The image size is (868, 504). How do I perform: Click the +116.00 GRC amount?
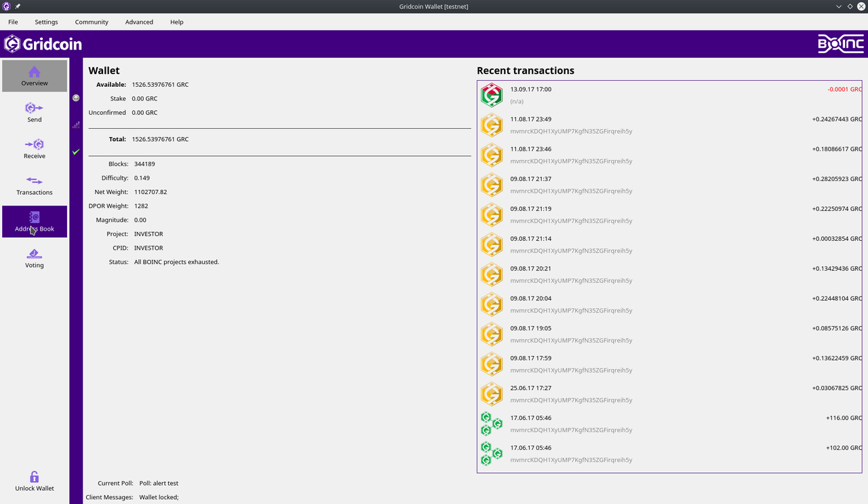click(x=844, y=418)
